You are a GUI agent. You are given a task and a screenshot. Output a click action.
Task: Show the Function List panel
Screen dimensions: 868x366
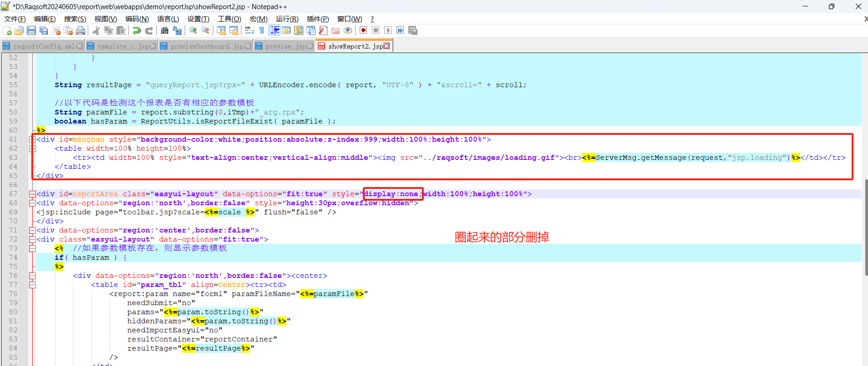click(x=323, y=30)
